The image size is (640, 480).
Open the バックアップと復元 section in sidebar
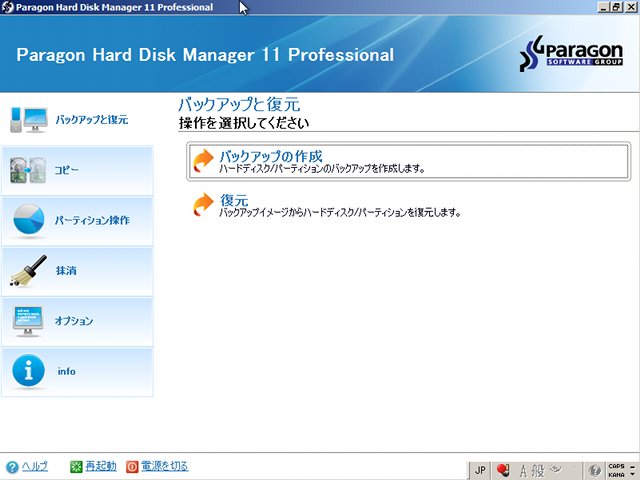77,119
